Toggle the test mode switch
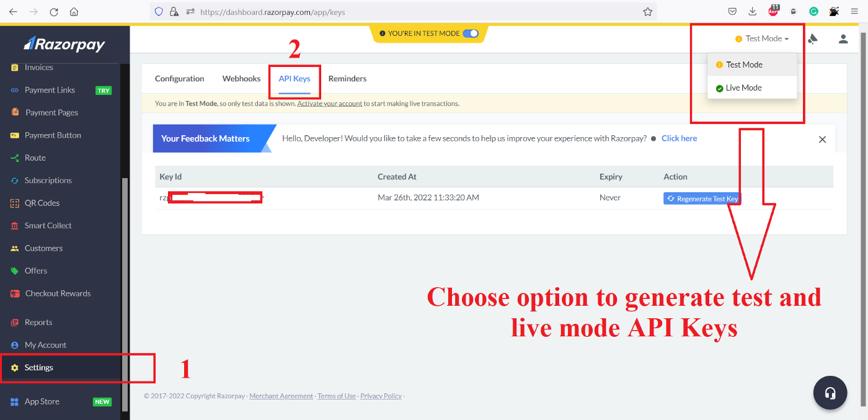Screen dimensions: 868x420 pyautogui.click(x=471, y=34)
